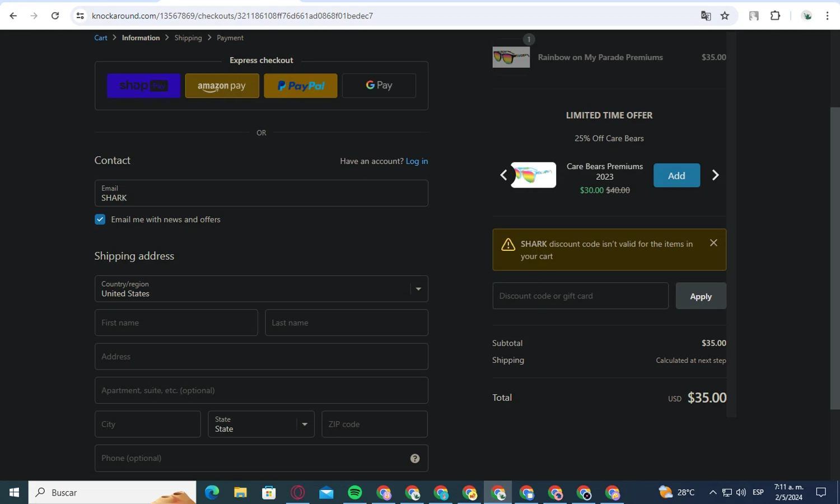Focus the Email input field
The image size is (840, 504).
coord(261,193)
